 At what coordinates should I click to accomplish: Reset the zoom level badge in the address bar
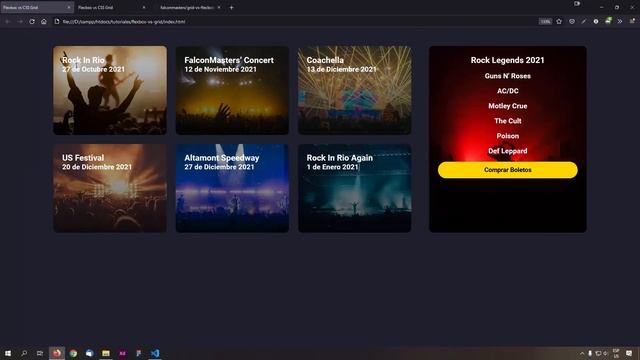point(545,22)
